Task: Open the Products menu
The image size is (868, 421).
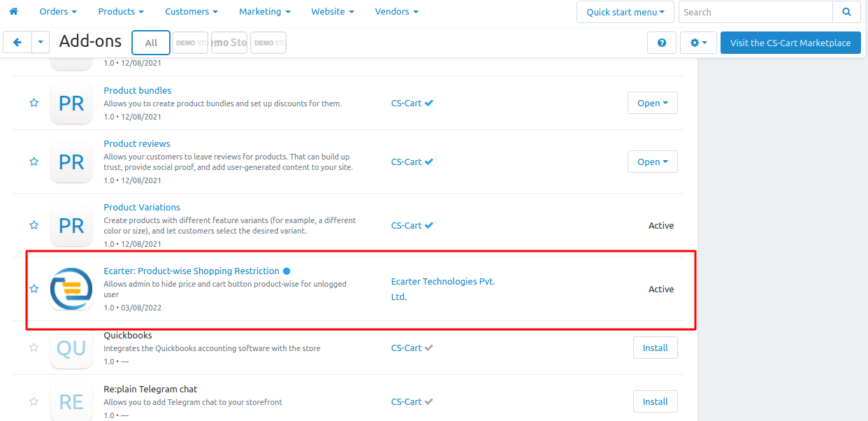Action: click(x=121, y=12)
